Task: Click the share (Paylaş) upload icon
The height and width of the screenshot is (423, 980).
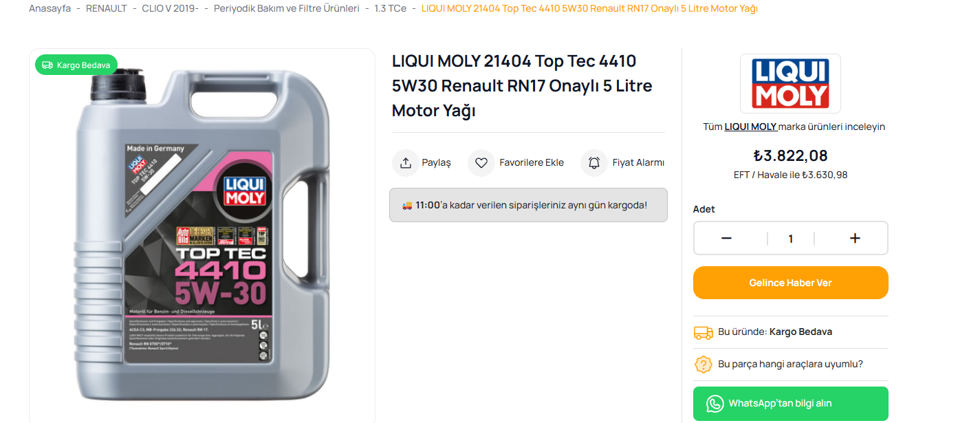Action: coord(406,163)
